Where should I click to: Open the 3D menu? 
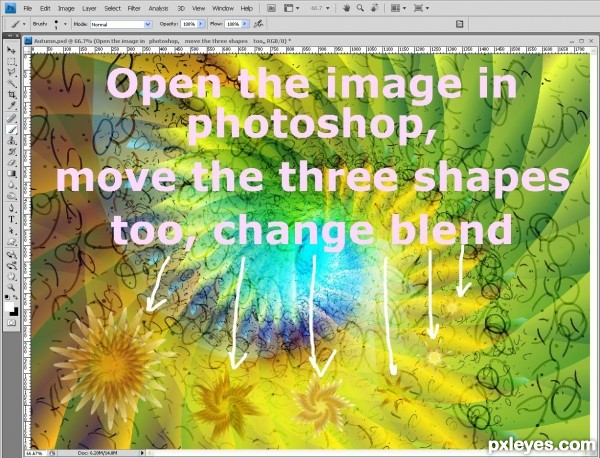(x=181, y=8)
